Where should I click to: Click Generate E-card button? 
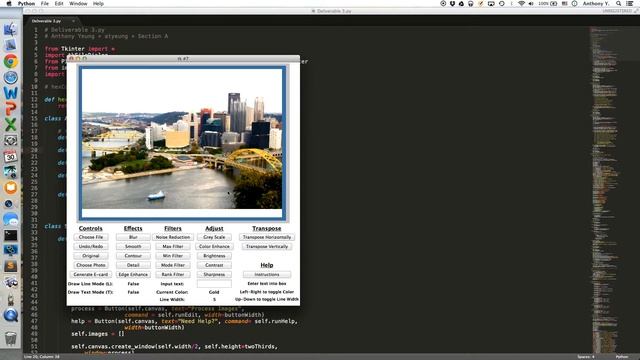(91, 275)
